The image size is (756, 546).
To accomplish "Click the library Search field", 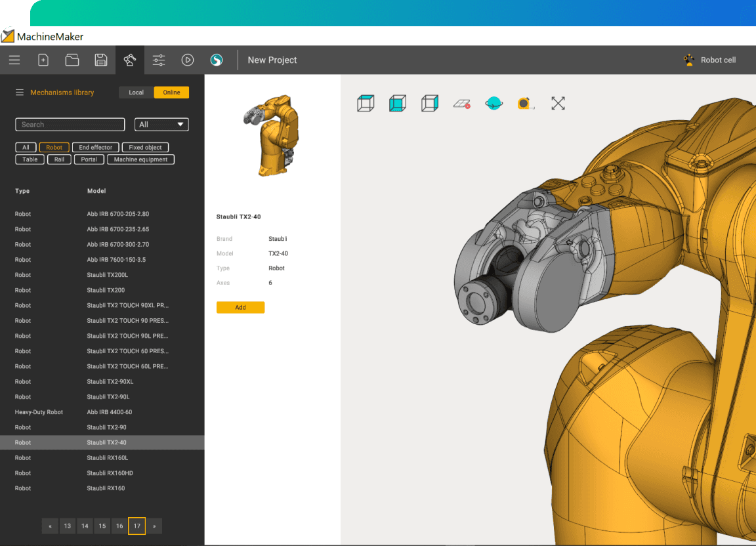I will click(70, 125).
